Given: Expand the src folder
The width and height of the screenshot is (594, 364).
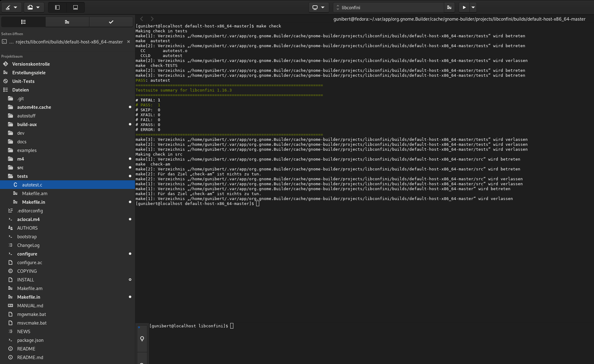Looking at the screenshot, I should pyautogui.click(x=20, y=167).
